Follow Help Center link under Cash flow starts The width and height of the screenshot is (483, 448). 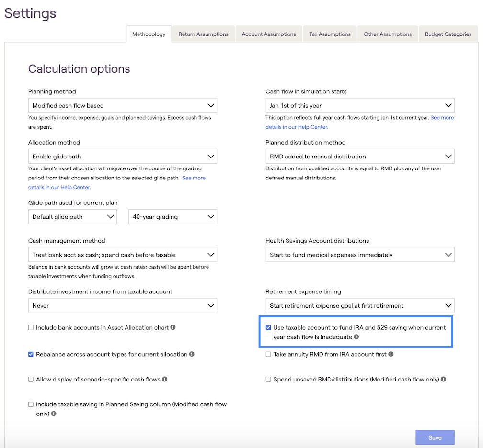[x=297, y=127]
